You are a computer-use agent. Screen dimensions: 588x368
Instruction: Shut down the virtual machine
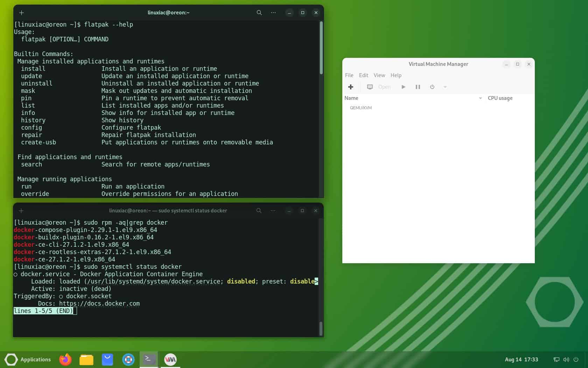coord(432,87)
